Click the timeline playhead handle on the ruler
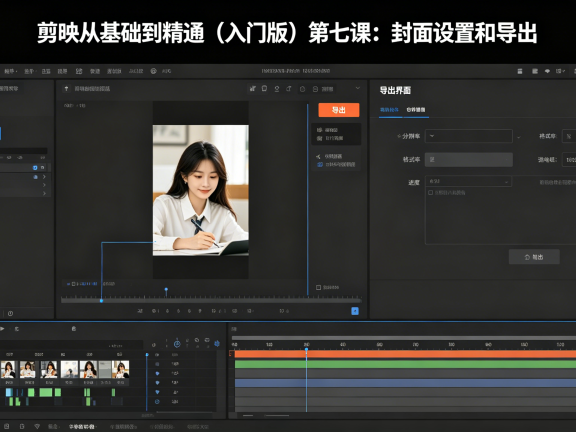The height and width of the screenshot is (432, 576). coord(306,350)
